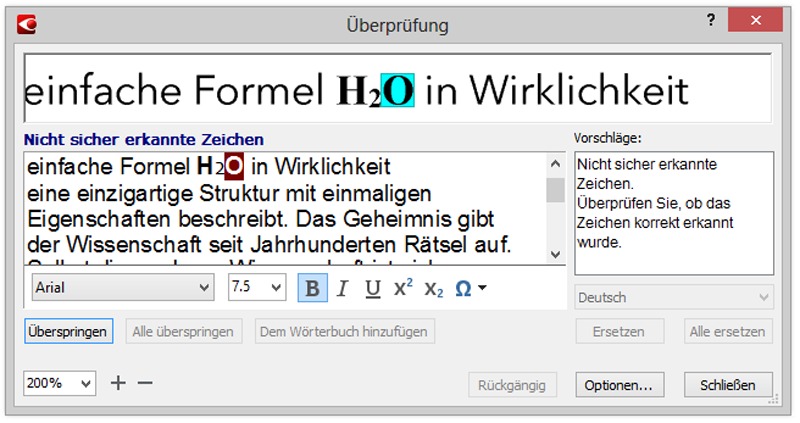The width and height of the screenshot is (800, 423).
Task: Toggle Bold formatting button
Action: pos(312,288)
